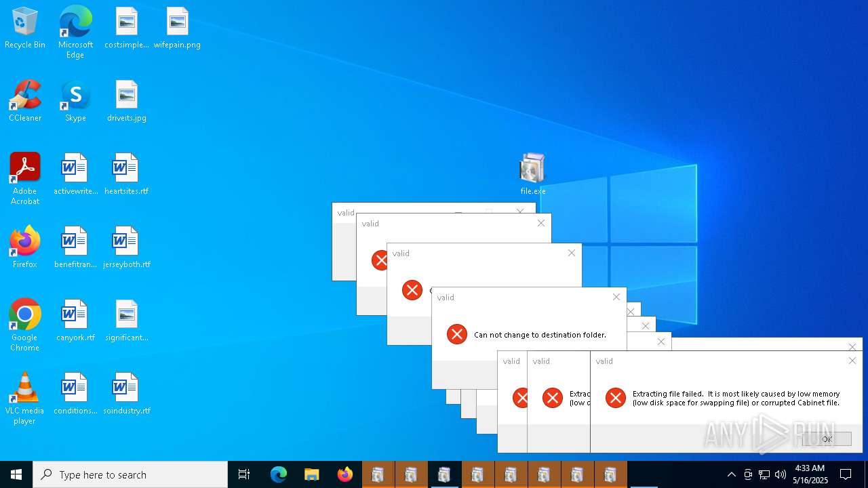Select the conditions Word document icon
This screenshot has width=868, height=488.
point(75,394)
